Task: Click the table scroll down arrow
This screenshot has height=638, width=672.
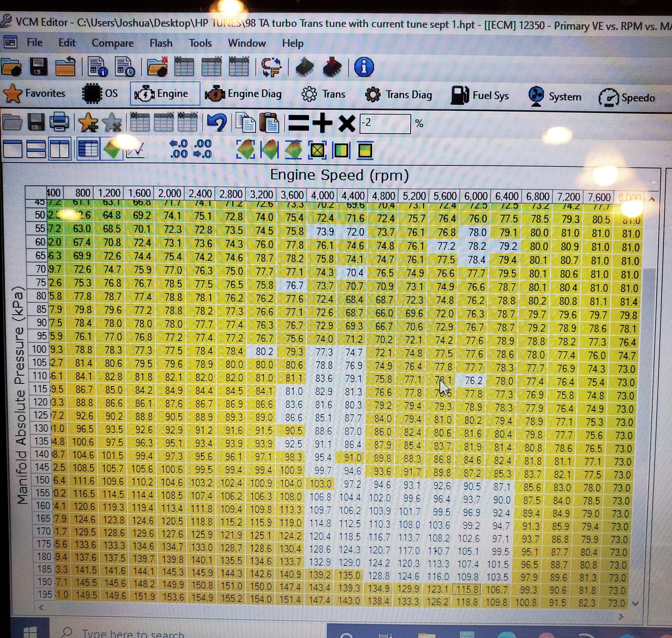Action: click(634, 603)
